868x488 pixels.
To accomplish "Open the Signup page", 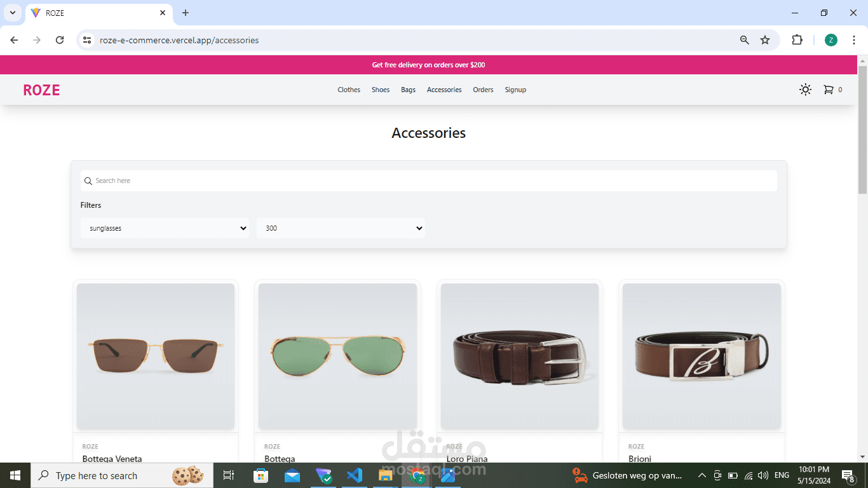I will pyautogui.click(x=515, y=90).
